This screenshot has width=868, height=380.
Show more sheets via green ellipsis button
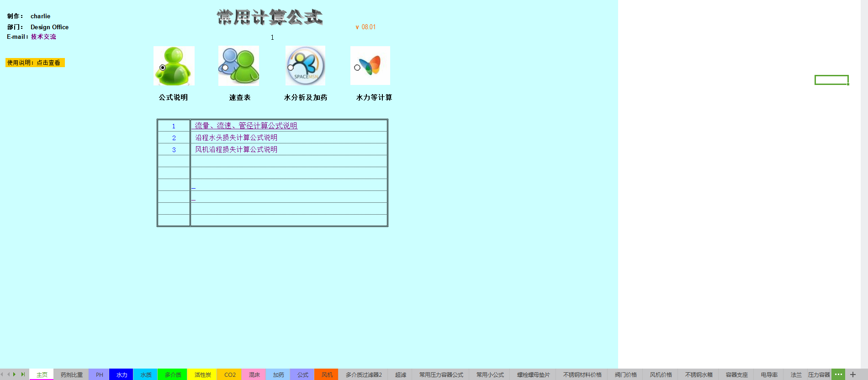(838, 375)
